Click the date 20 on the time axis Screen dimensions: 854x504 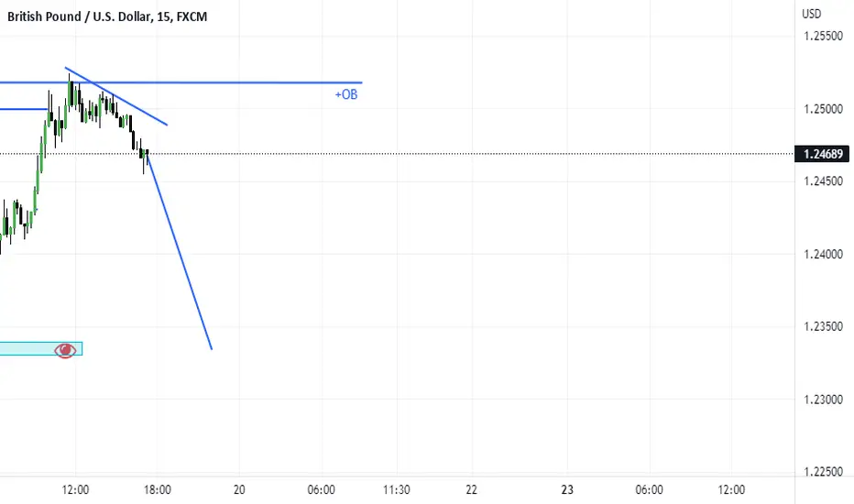click(239, 489)
